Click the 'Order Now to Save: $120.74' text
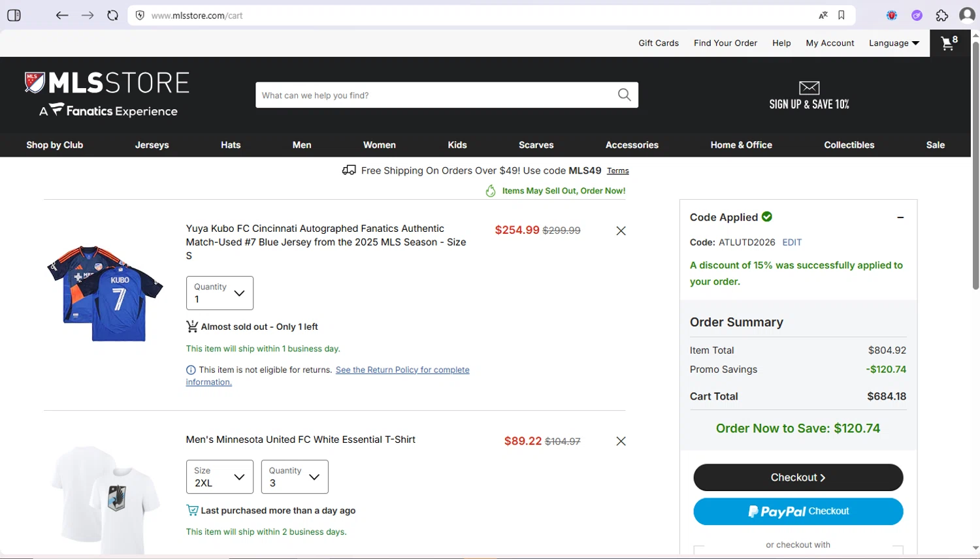The height and width of the screenshot is (559, 980). [798, 428]
